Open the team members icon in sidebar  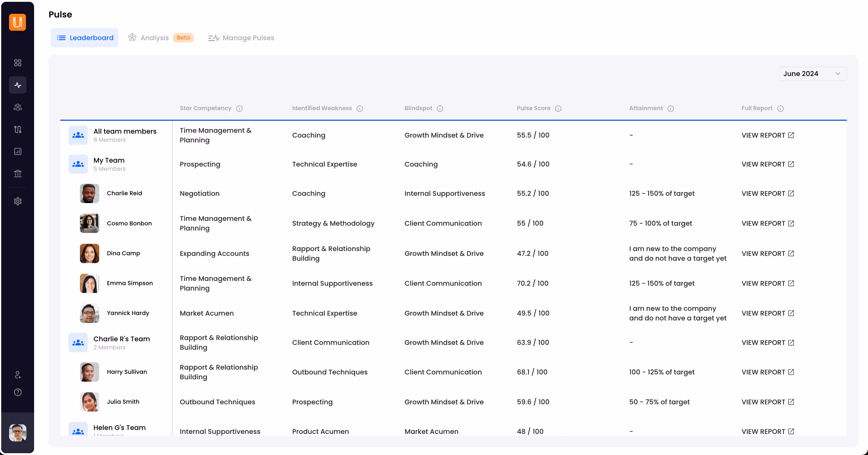17,107
